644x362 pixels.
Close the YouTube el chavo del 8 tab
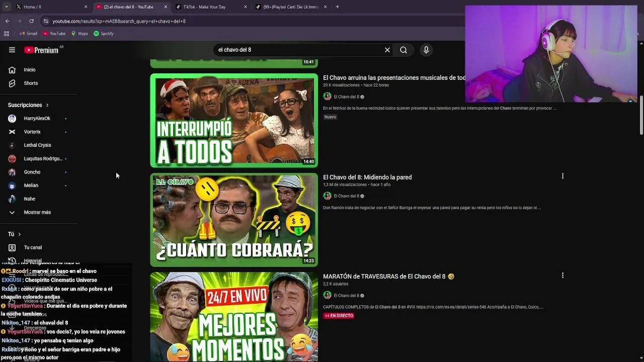click(166, 7)
